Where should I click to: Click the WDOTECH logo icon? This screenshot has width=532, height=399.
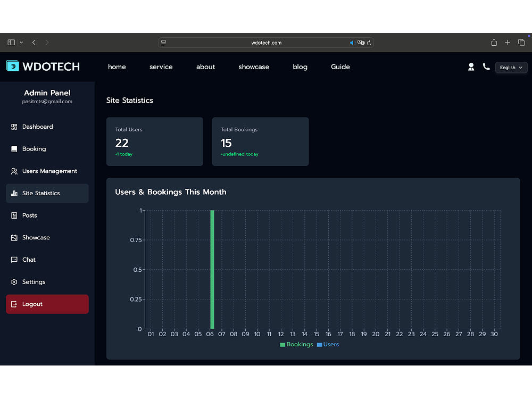(x=13, y=66)
